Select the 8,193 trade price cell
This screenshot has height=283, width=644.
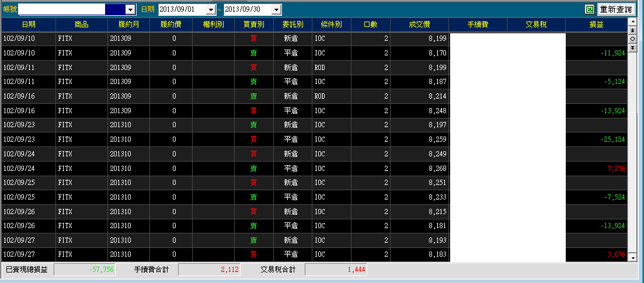[420, 240]
